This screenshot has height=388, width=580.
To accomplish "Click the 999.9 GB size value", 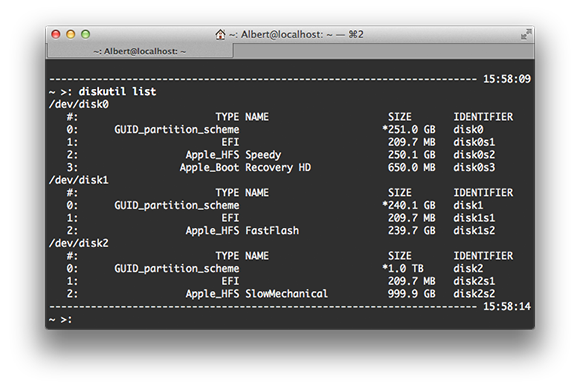I will (x=412, y=294).
